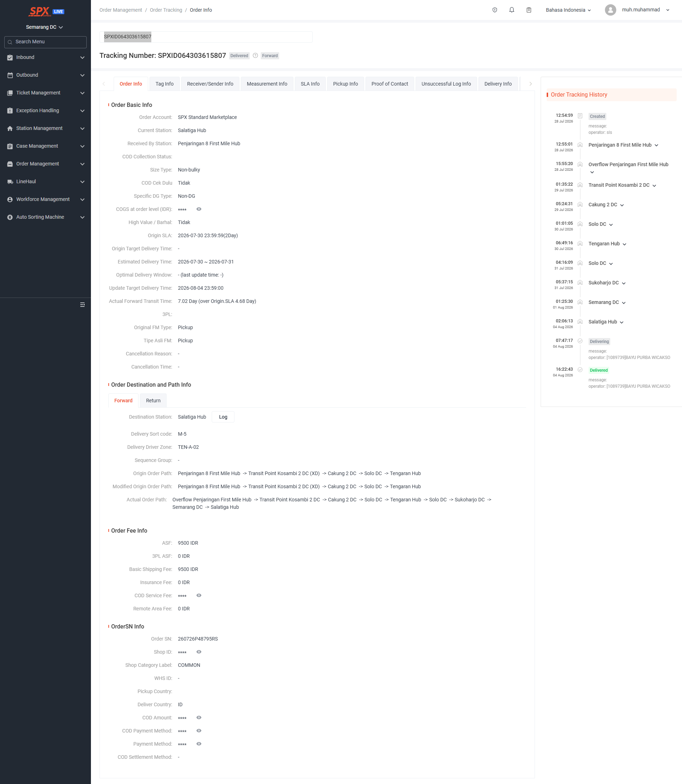Image resolution: width=682 pixels, height=784 pixels.
Task: Expand Penjaringan 8 First Mile Hub history entry
Action: click(x=656, y=145)
